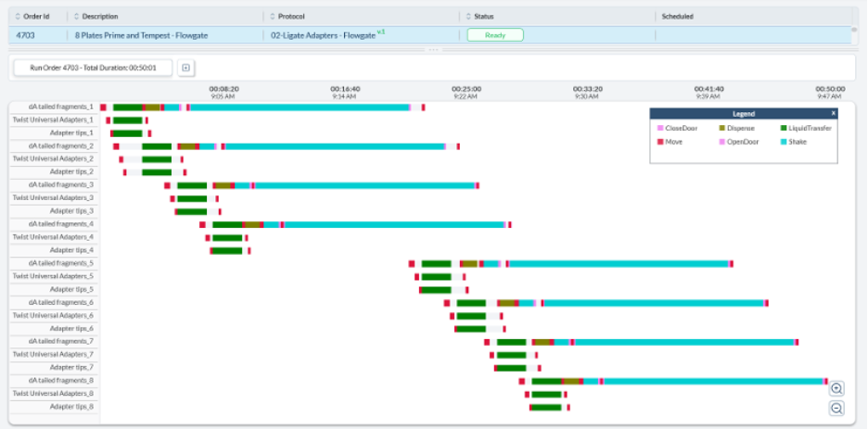
Task: Click the Shake cyan legend swatch
Action: click(x=782, y=142)
